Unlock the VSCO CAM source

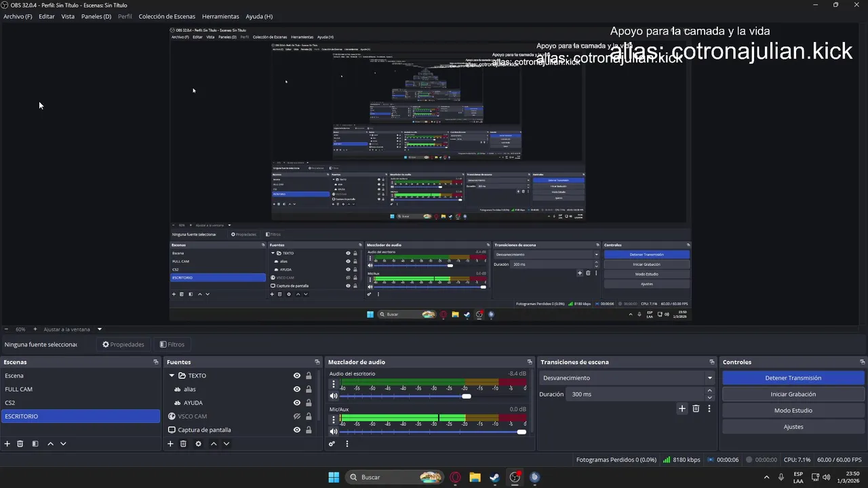pos(309,416)
